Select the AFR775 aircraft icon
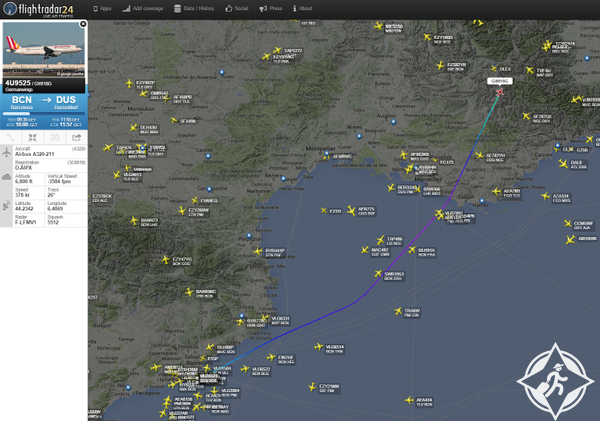 coord(351,210)
